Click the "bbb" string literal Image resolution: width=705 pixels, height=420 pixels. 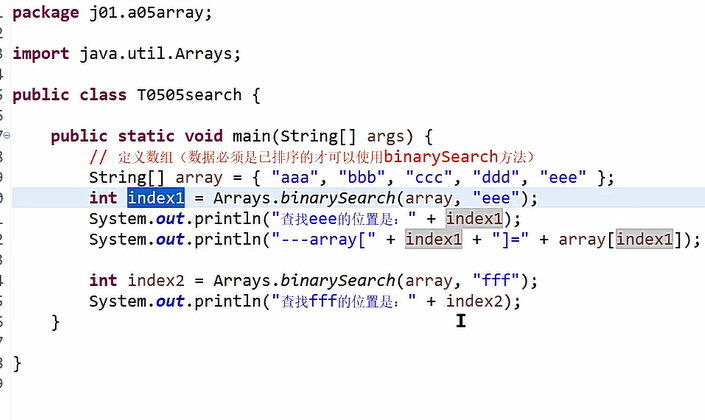[361, 177]
